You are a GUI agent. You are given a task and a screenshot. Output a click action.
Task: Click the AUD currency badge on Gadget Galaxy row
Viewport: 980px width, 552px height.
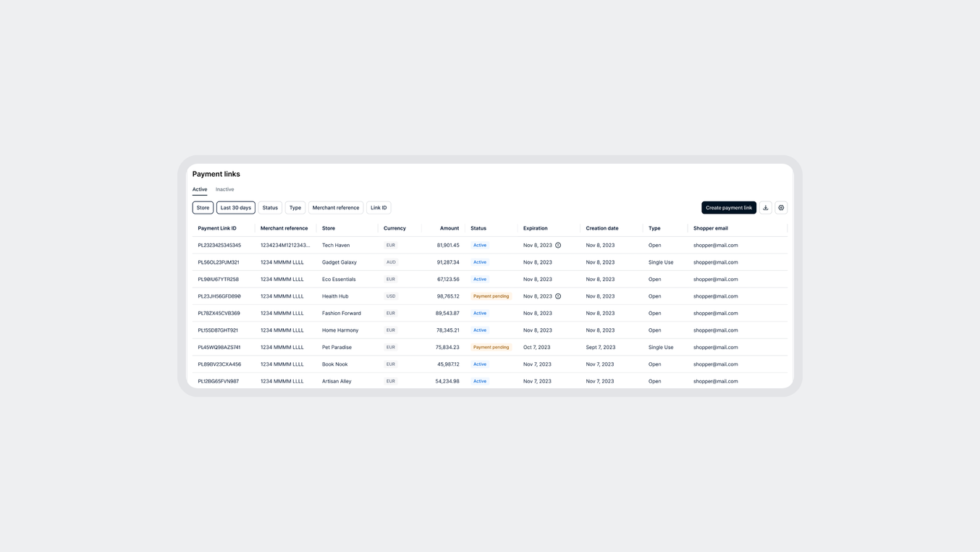point(390,262)
